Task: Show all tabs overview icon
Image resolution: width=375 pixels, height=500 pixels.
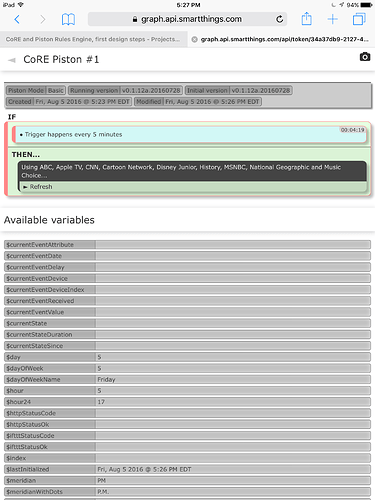Action: coord(359,19)
